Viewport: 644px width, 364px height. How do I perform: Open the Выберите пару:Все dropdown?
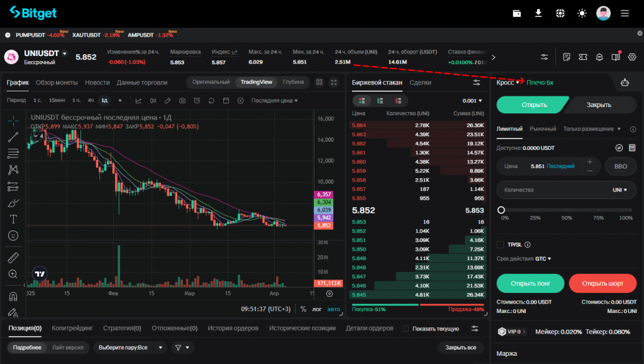130,348
